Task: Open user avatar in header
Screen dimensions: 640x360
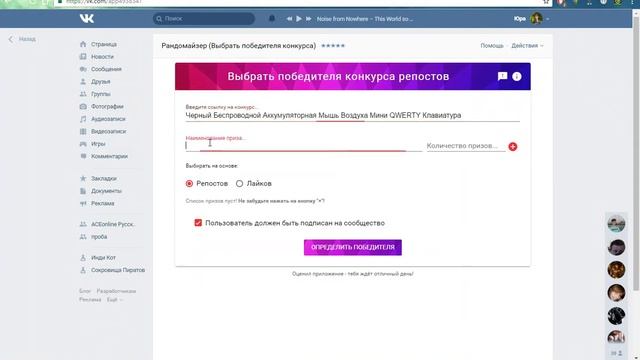Action: (x=536, y=18)
